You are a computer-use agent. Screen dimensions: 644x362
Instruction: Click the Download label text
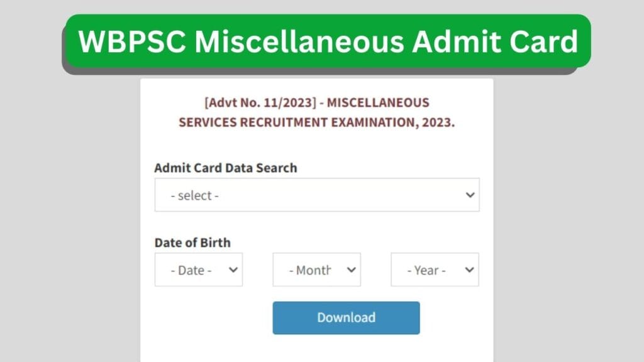[345, 317]
